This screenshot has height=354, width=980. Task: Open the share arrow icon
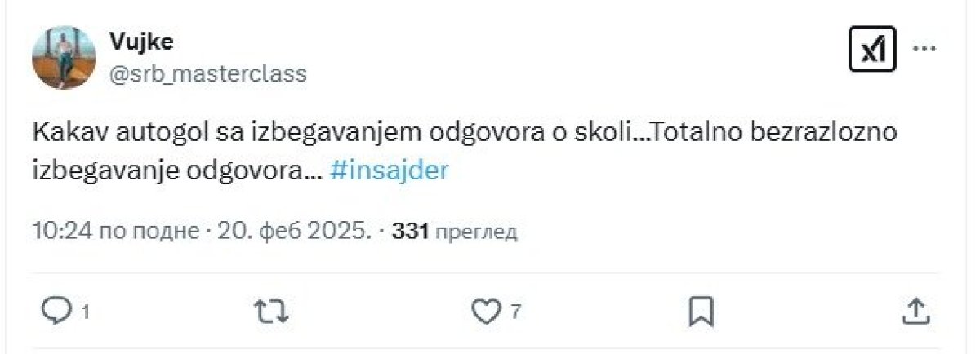click(916, 310)
